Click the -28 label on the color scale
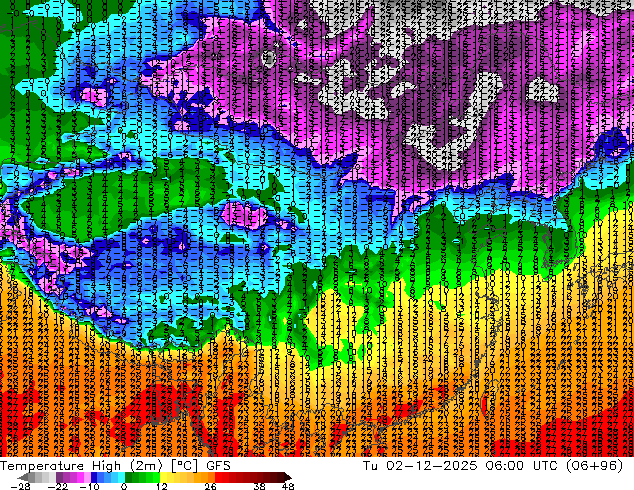The width and height of the screenshot is (634, 490). tap(20, 486)
